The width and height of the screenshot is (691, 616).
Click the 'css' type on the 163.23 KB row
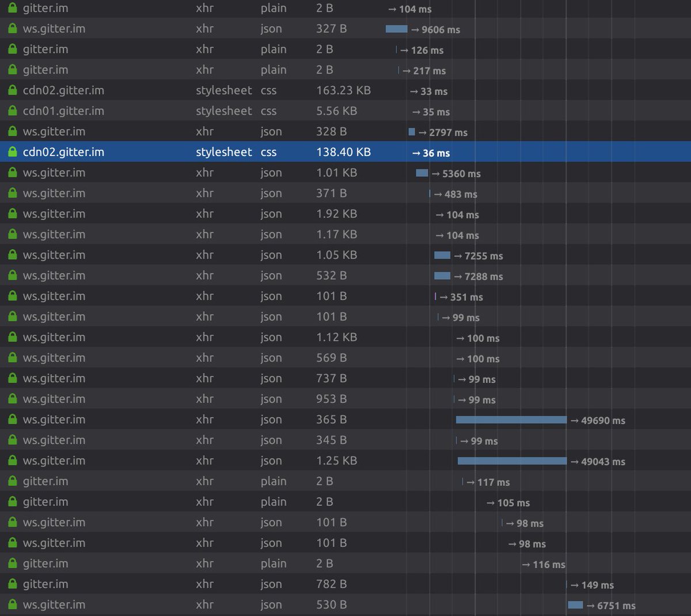coord(268,90)
